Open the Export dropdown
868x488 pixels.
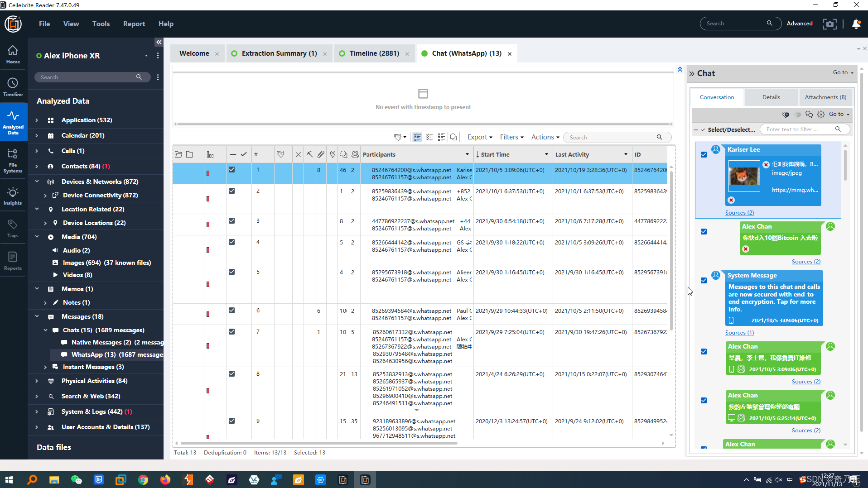480,137
